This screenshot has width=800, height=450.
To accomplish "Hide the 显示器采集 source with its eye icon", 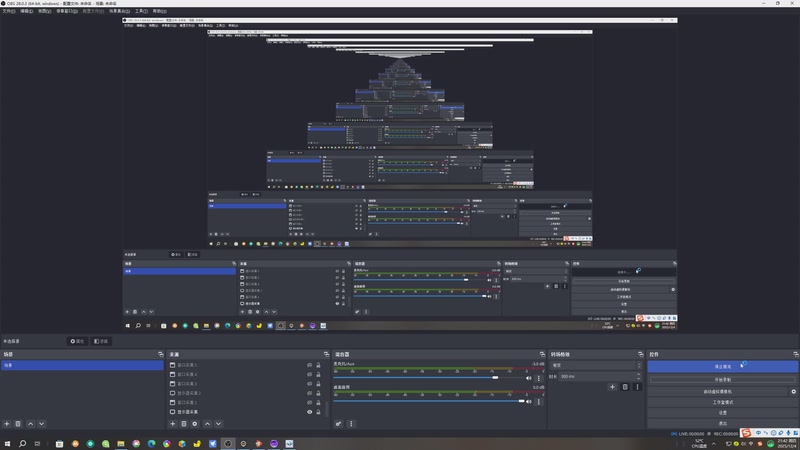I will (310, 412).
